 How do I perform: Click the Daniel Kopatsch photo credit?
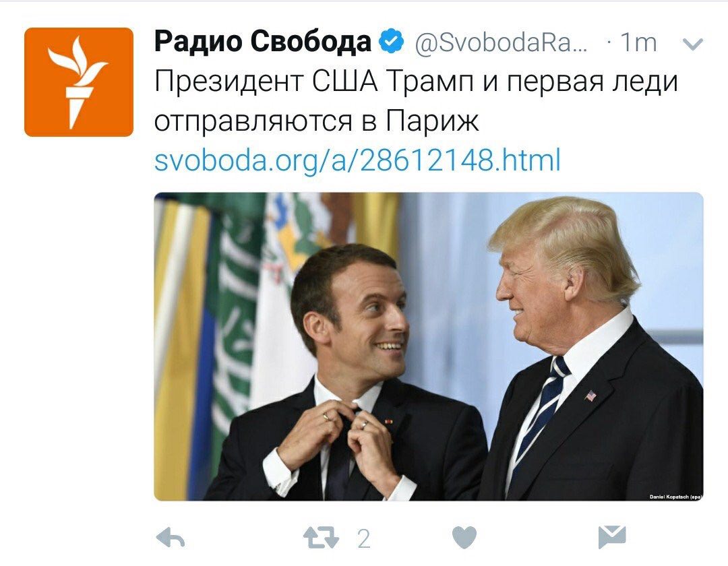(675, 497)
